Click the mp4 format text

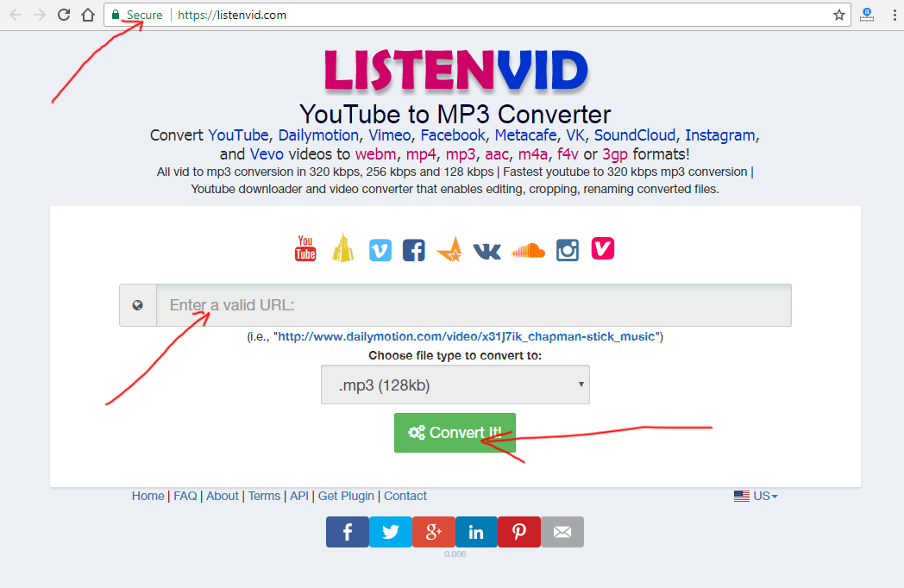coord(421,154)
